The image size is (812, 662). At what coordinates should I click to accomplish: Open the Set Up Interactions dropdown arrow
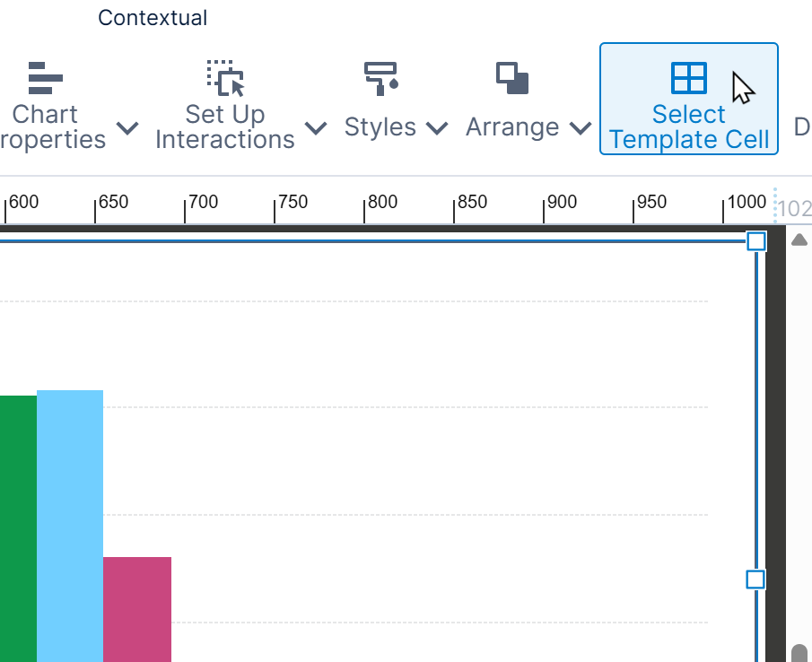(x=316, y=128)
